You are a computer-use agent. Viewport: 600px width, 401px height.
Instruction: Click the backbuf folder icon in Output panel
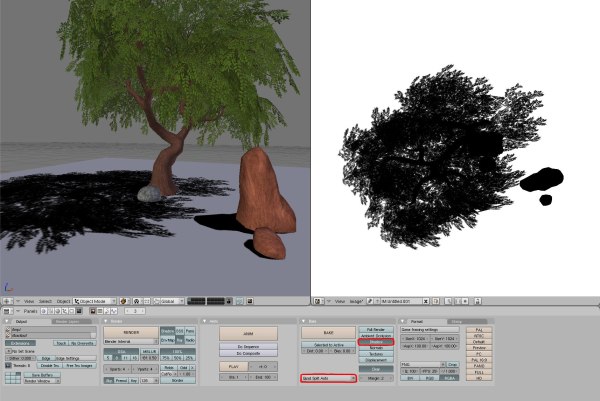(x=8, y=336)
